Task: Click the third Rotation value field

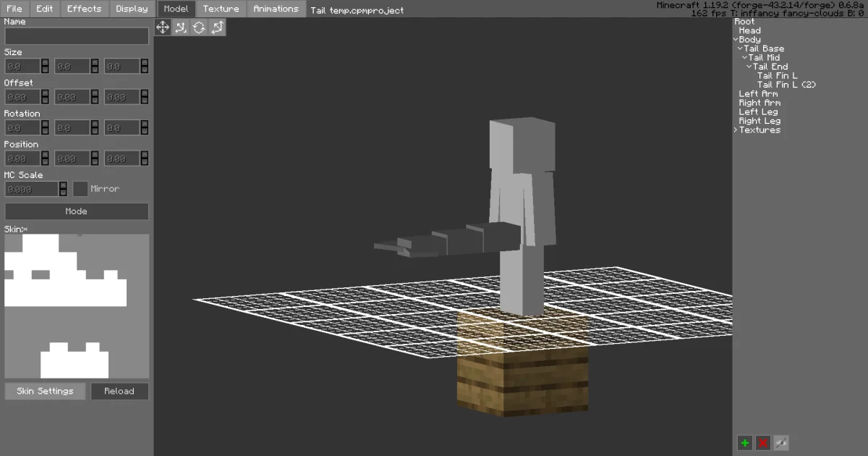Action: coord(122,128)
